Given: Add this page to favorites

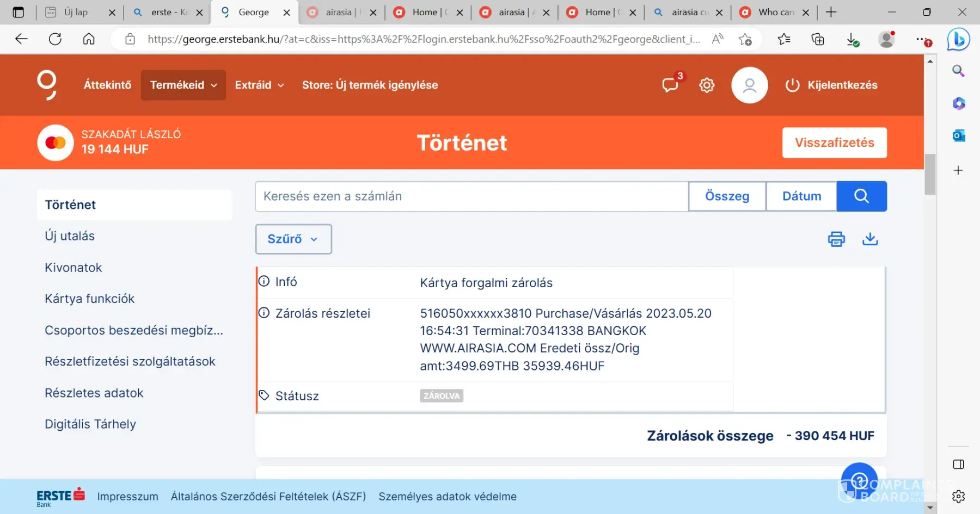Looking at the screenshot, I should point(745,39).
